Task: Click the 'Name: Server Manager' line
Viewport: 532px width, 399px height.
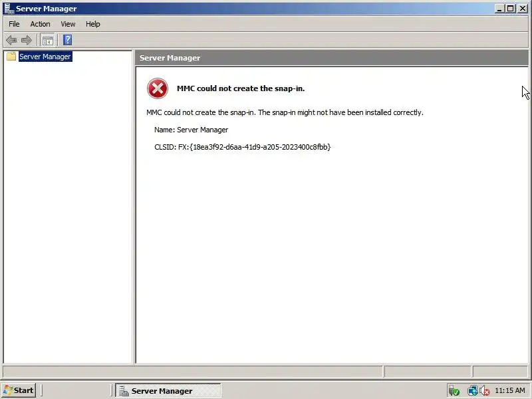Action: (191, 130)
